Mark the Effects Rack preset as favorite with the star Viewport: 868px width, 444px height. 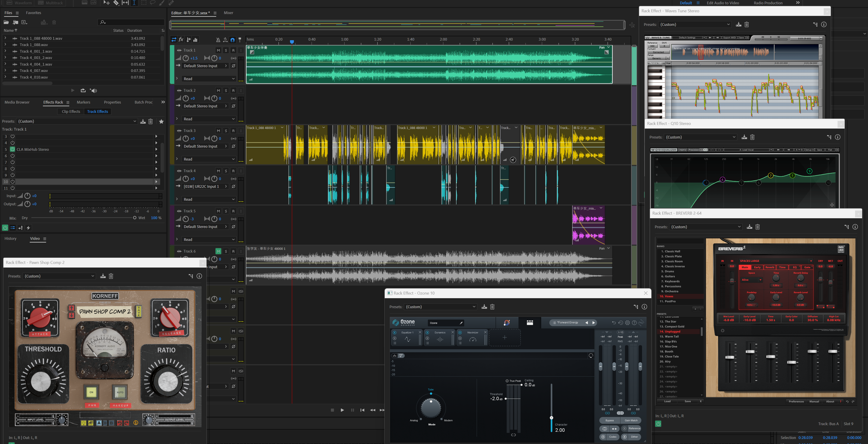(161, 121)
